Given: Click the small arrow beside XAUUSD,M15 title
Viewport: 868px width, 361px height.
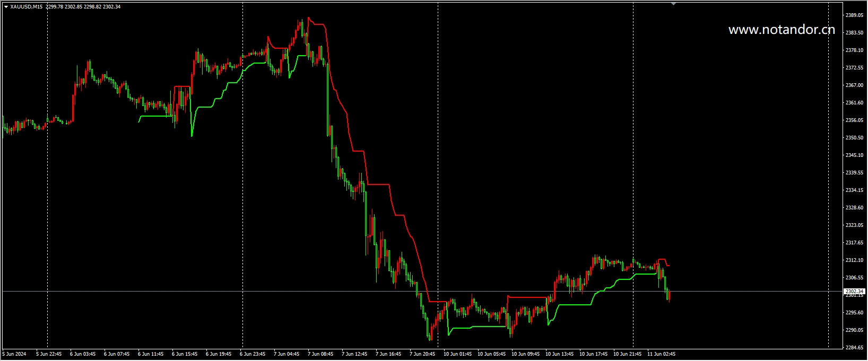Looking at the screenshot, I should [6, 6].
